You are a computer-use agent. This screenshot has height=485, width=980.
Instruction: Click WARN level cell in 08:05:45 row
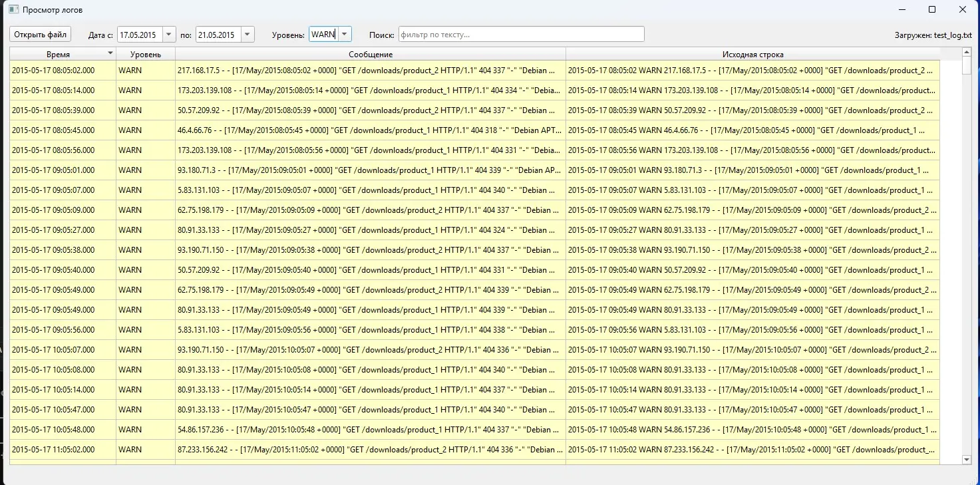(146, 130)
